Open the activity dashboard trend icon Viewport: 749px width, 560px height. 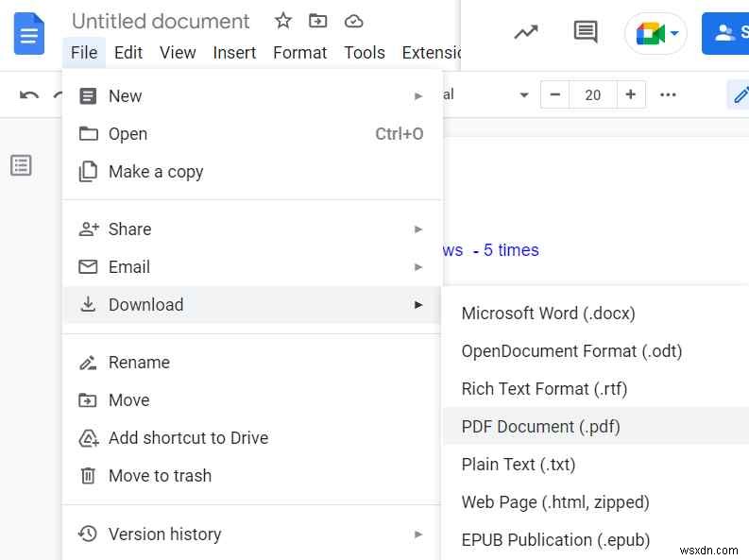click(x=526, y=32)
